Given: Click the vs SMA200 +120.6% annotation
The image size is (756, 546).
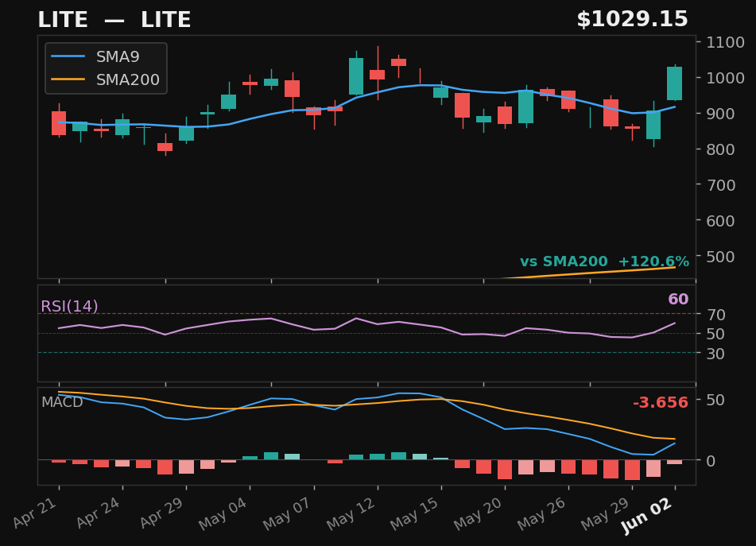Looking at the screenshot, I should (605, 261).
